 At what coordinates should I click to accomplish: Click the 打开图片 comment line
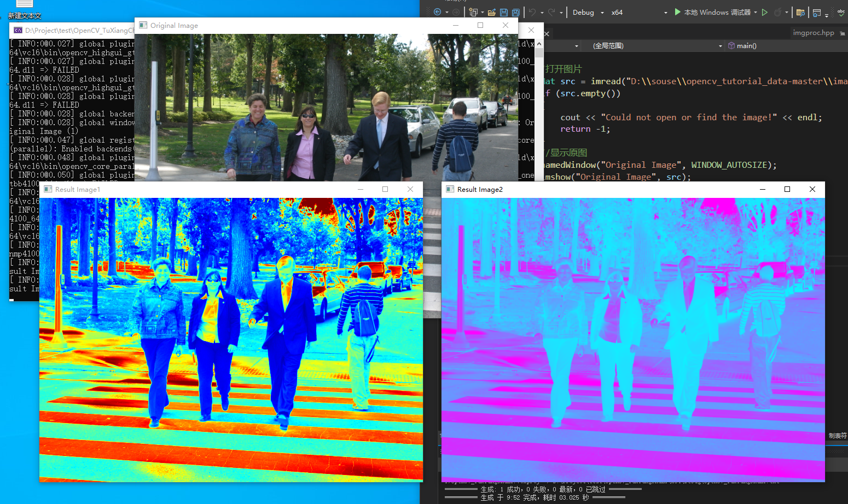[x=564, y=69]
